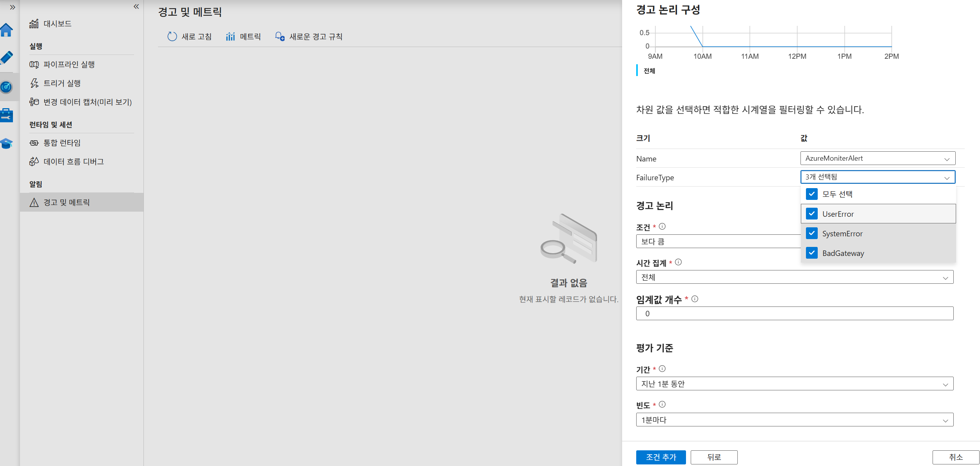Open 파이프라인 실행 in side menu

pos(69,64)
